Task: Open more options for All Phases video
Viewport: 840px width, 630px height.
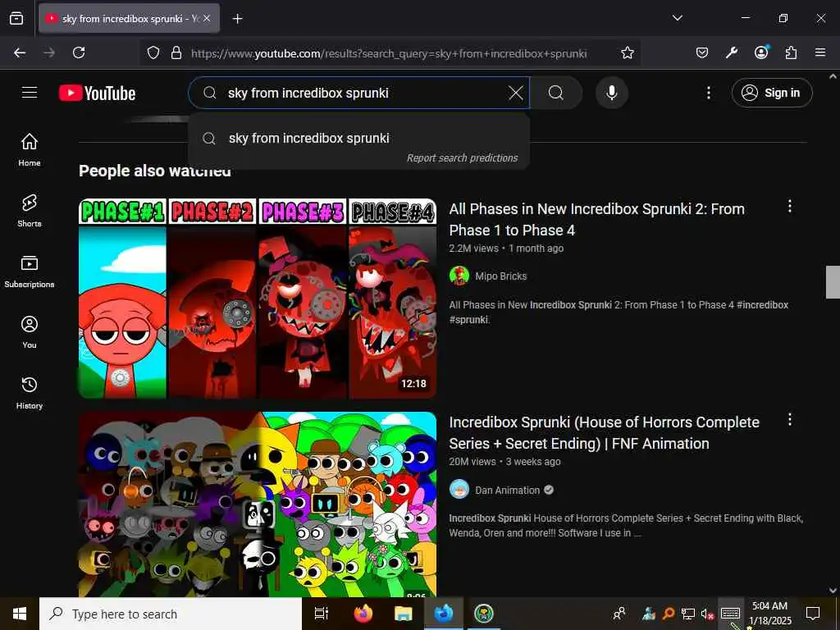Action: pyautogui.click(x=790, y=206)
